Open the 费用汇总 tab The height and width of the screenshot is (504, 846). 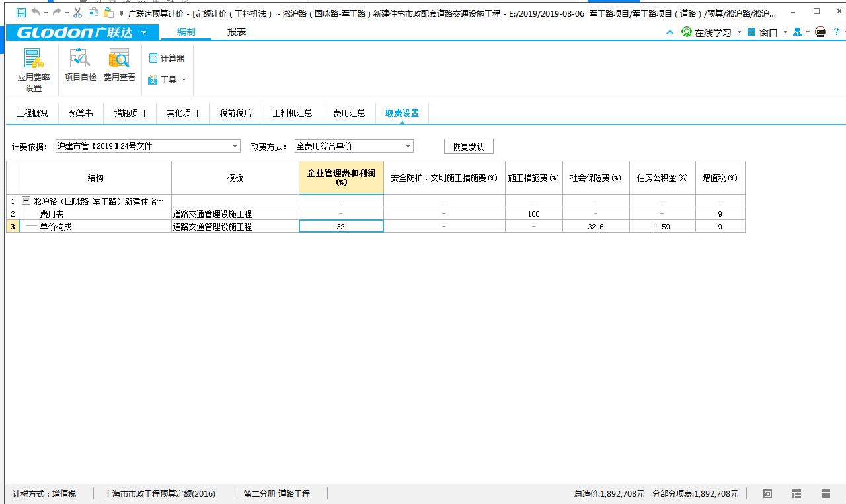tap(349, 113)
